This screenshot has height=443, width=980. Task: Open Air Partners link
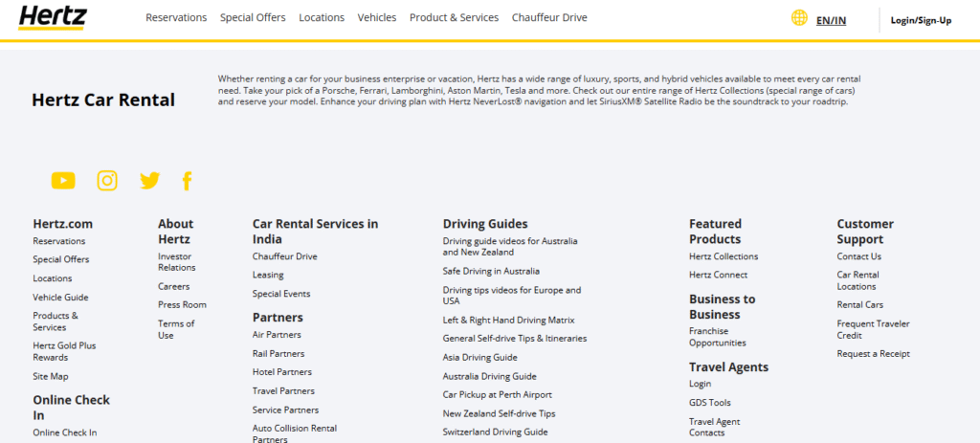click(x=277, y=335)
